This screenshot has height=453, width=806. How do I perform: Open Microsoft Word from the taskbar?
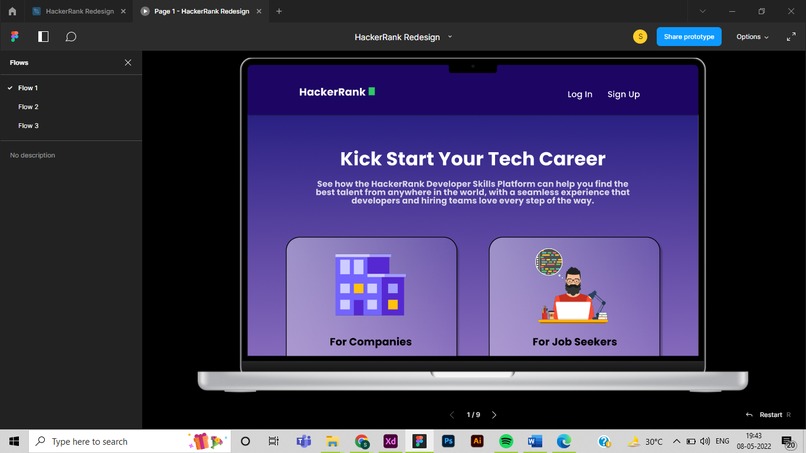[x=535, y=441]
